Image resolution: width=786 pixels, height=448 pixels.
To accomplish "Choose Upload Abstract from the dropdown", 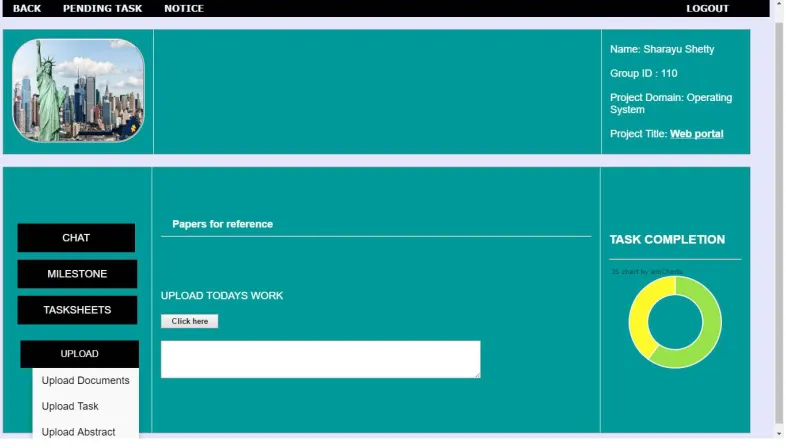I will 78,431.
